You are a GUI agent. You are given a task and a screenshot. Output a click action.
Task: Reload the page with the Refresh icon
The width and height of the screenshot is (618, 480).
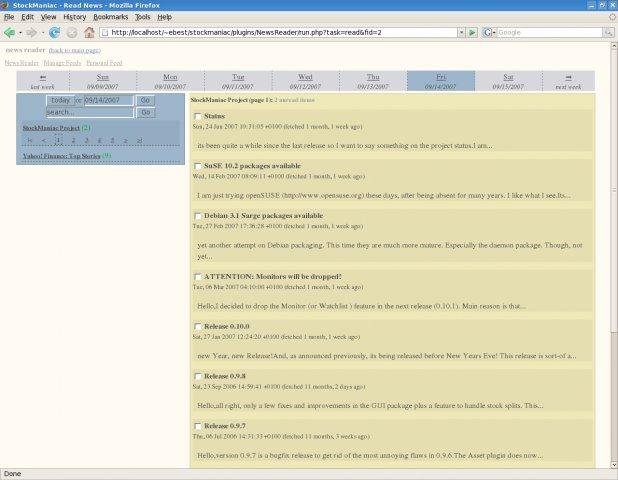coord(54,32)
